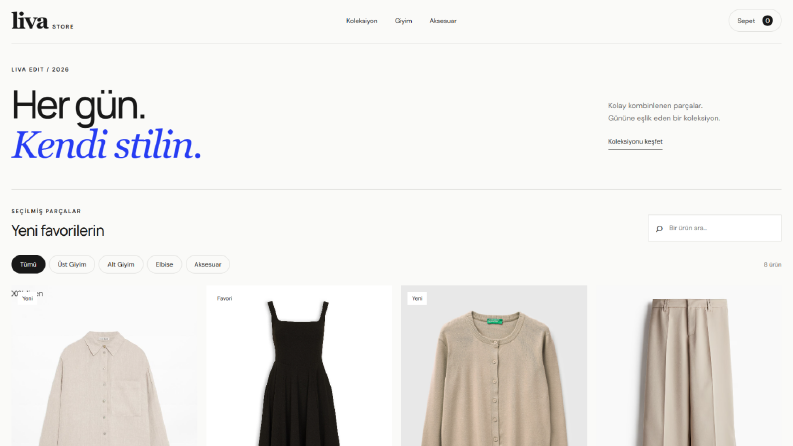Select the Elbise filter chip
The width and height of the screenshot is (793, 446).
164,264
